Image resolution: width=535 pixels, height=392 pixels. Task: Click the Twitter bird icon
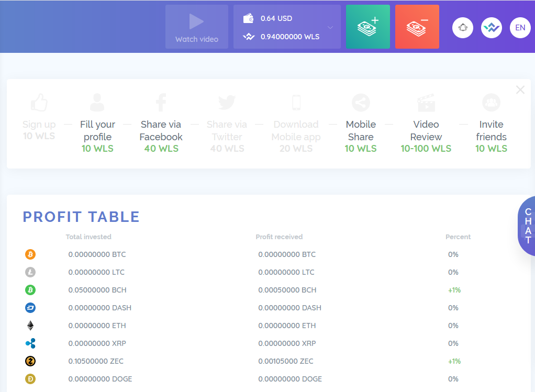pyautogui.click(x=227, y=103)
